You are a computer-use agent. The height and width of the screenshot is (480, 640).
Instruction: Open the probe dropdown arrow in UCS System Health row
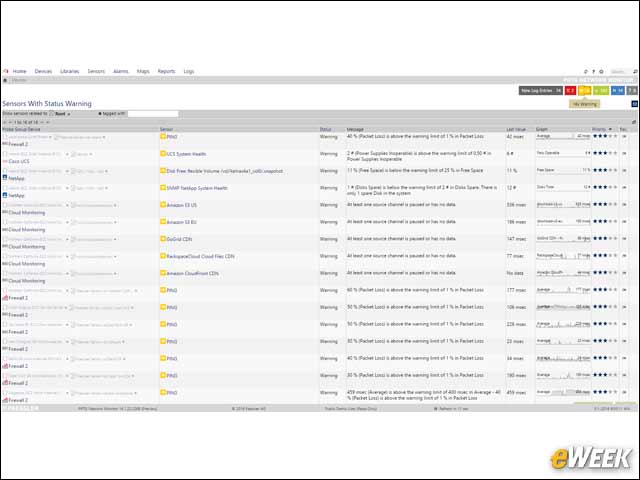[67, 154]
